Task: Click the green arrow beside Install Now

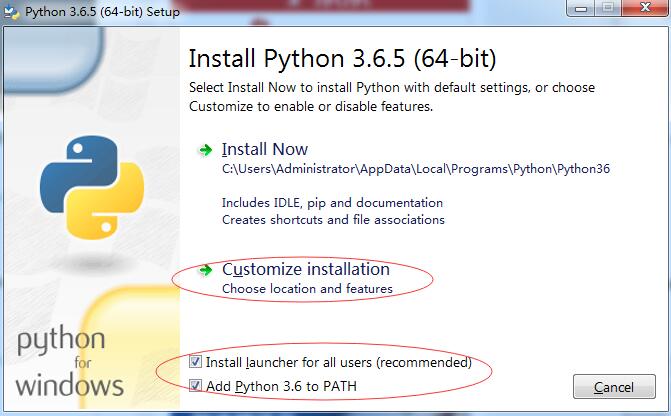Action: (x=205, y=150)
